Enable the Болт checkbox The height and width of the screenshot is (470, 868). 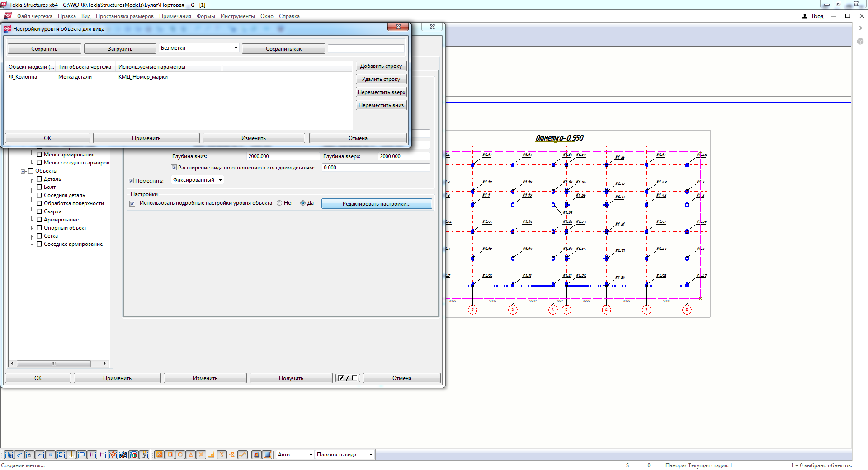coord(39,187)
